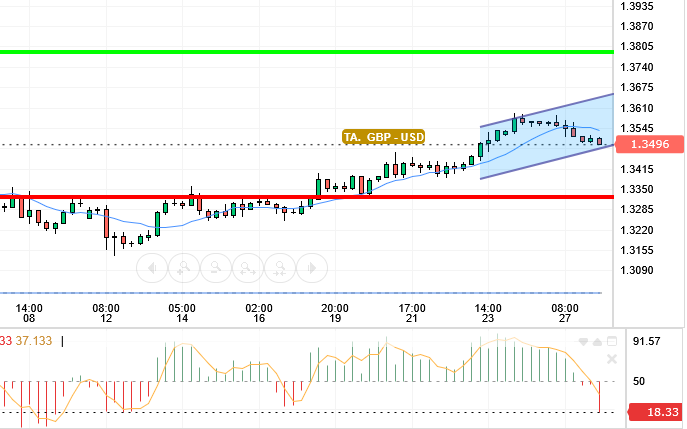Maximize the indicator pane
Viewport: 687px width, 429px height.
[x=612, y=341]
